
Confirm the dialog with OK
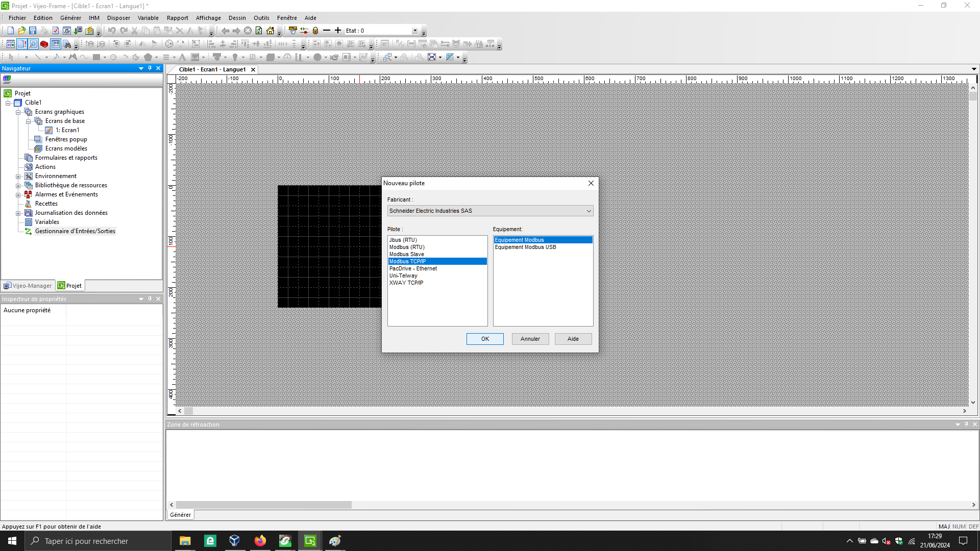coord(485,339)
